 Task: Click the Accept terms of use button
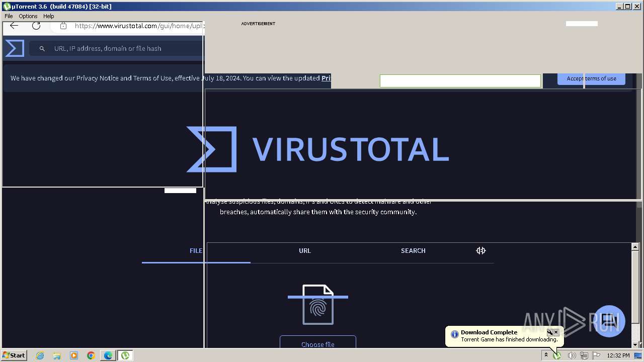click(591, 78)
